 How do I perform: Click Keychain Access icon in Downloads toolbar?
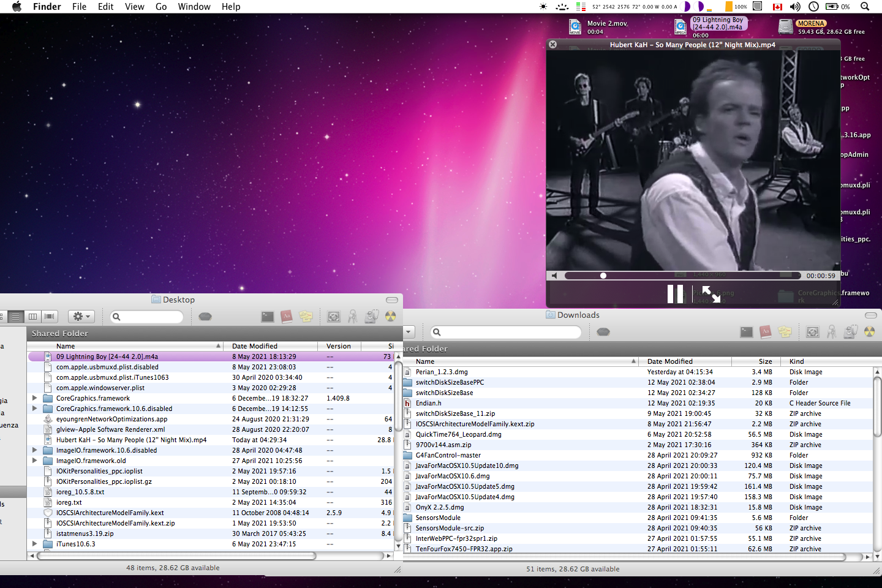(831, 332)
